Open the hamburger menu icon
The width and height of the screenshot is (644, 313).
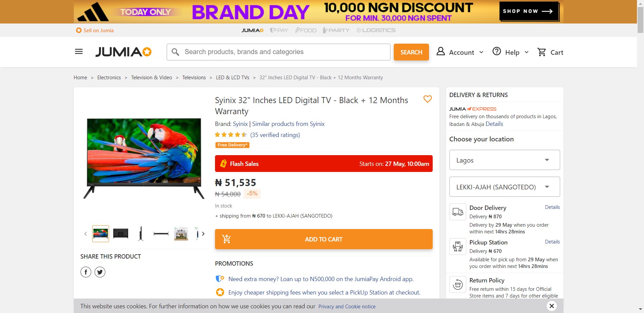tap(79, 52)
